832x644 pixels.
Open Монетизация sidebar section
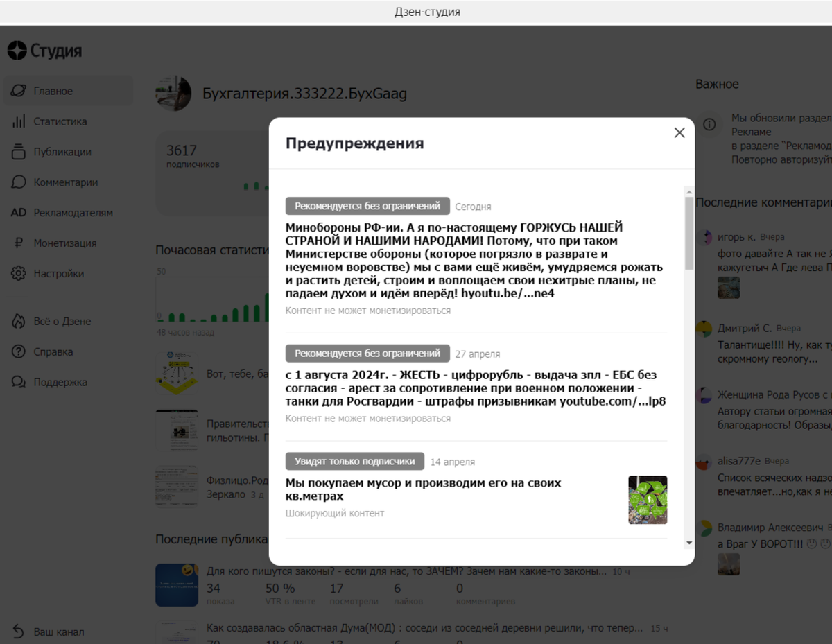[68, 243]
